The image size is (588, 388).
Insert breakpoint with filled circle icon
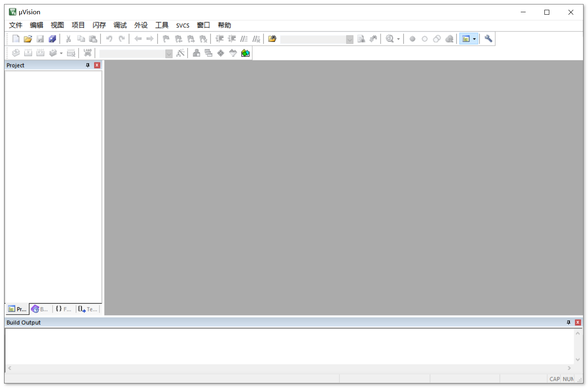coord(412,39)
